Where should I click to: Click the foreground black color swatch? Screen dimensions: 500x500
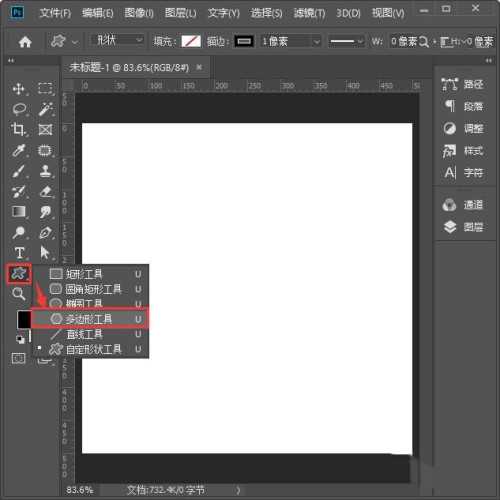tap(24, 319)
